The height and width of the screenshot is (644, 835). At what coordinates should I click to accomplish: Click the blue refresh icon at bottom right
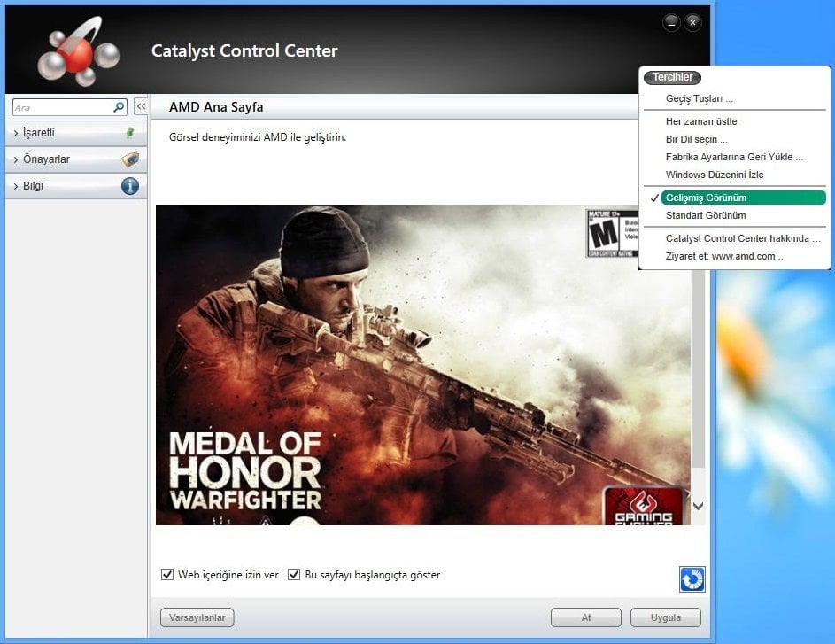(692, 579)
